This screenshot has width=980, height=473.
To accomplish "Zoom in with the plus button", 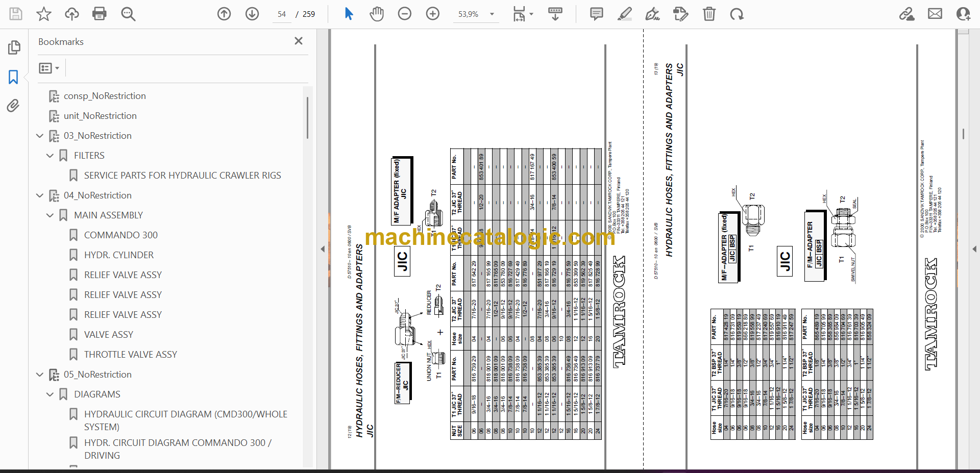I will coord(433,14).
